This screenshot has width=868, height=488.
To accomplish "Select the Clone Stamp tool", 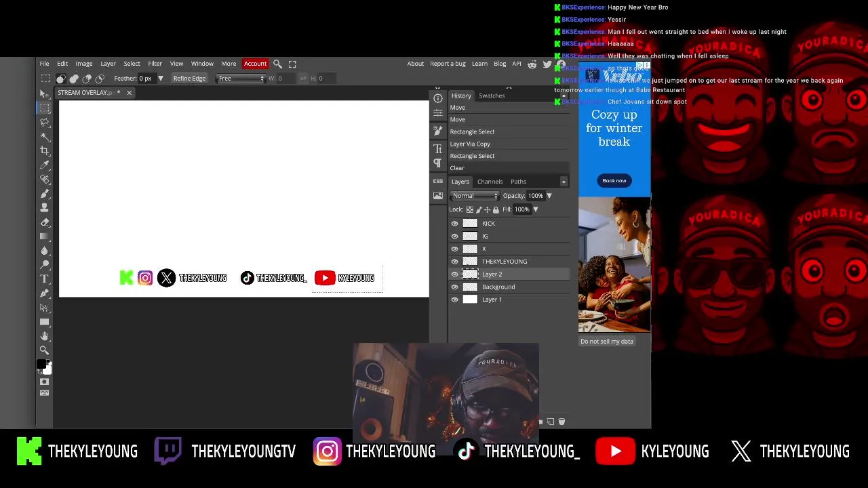I will pyautogui.click(x=44, y=207).
